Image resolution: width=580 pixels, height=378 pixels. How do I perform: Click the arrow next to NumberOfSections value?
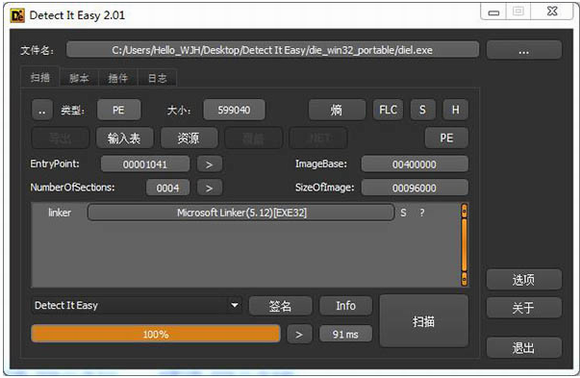(x=209, y=188)
